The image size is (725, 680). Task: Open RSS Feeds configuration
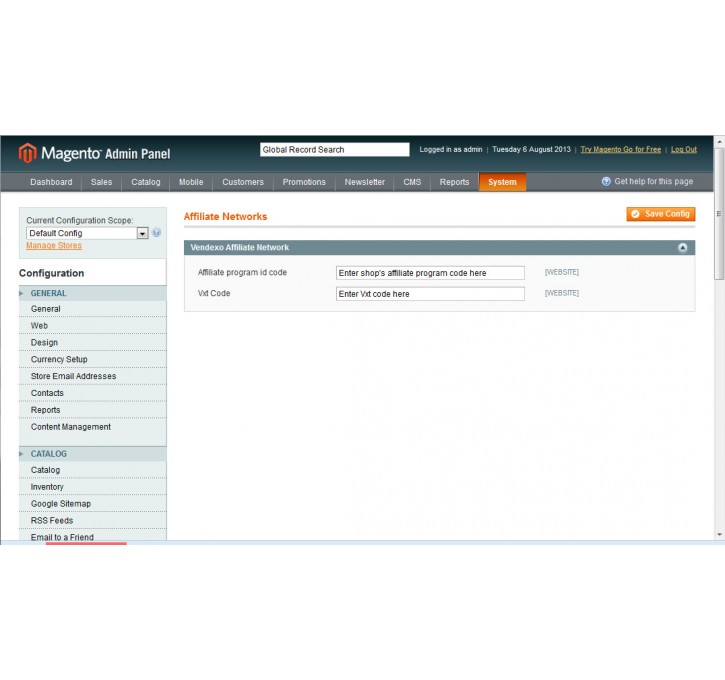[x=92, y=521]
